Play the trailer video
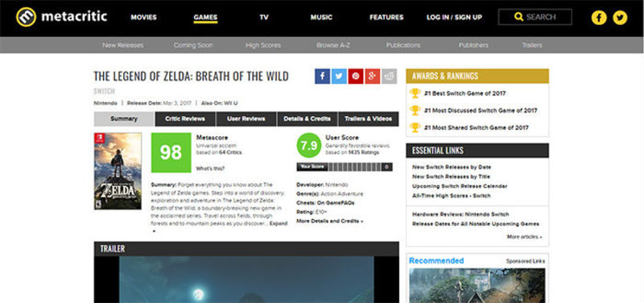 tap(246, 280)
